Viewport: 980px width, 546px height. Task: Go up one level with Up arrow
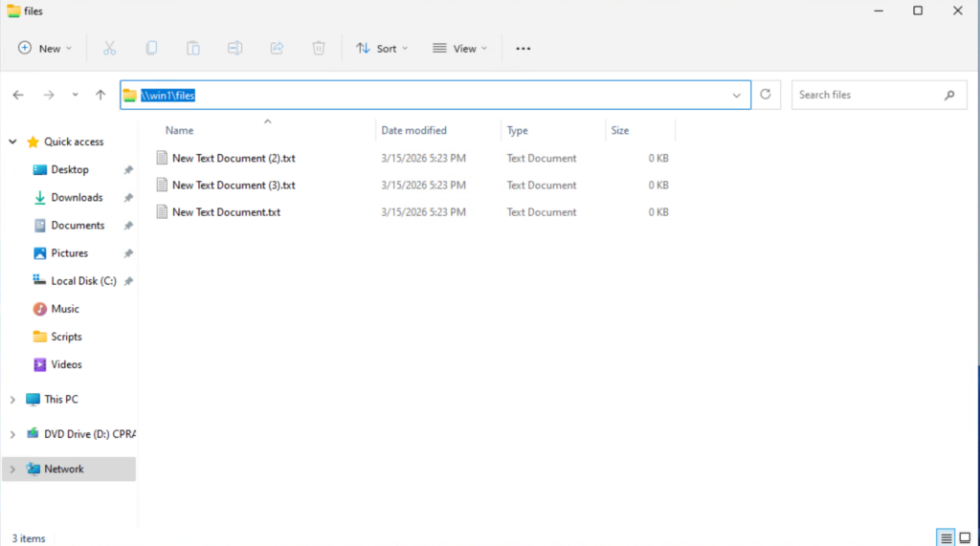[100, 95]
